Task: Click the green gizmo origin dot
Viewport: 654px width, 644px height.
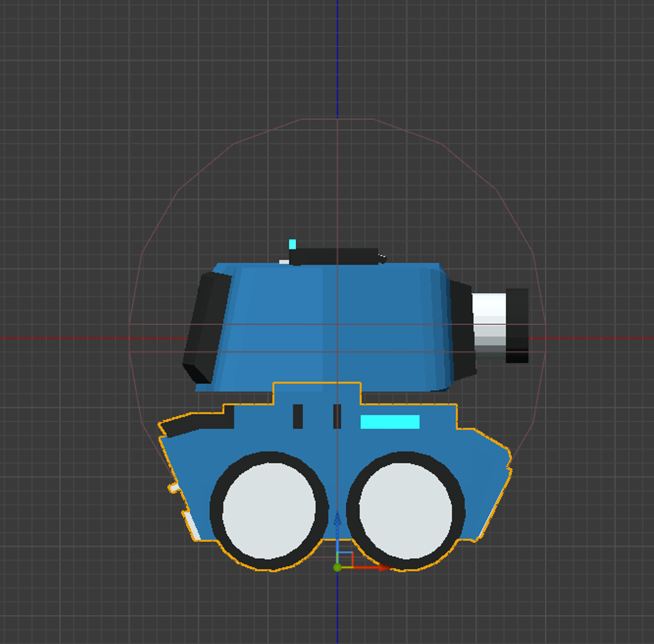Action: click(337, 567)
